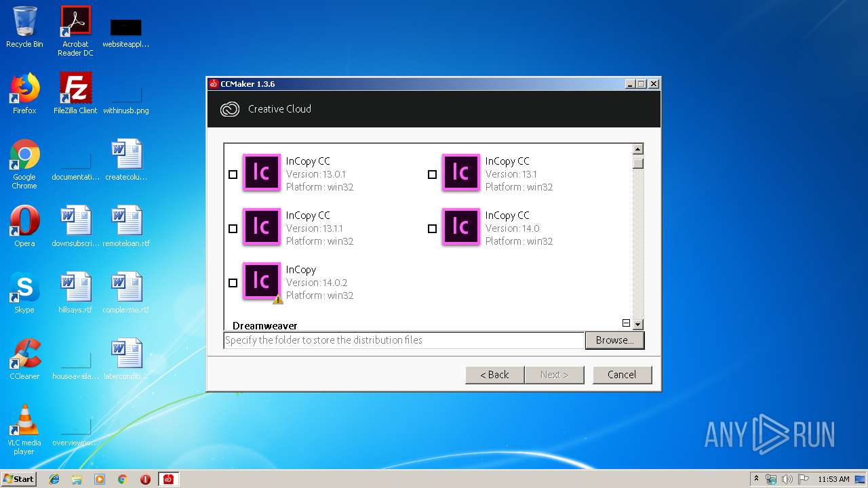
Task: Open CCleaner desktop shortcut
Action: (x=24, y=359)
